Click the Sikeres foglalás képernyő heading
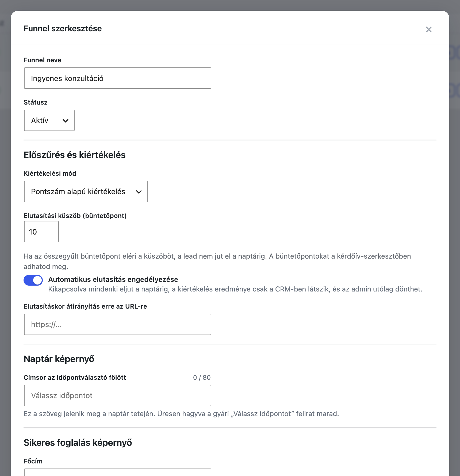460x476 pixels. click(78, 443)
